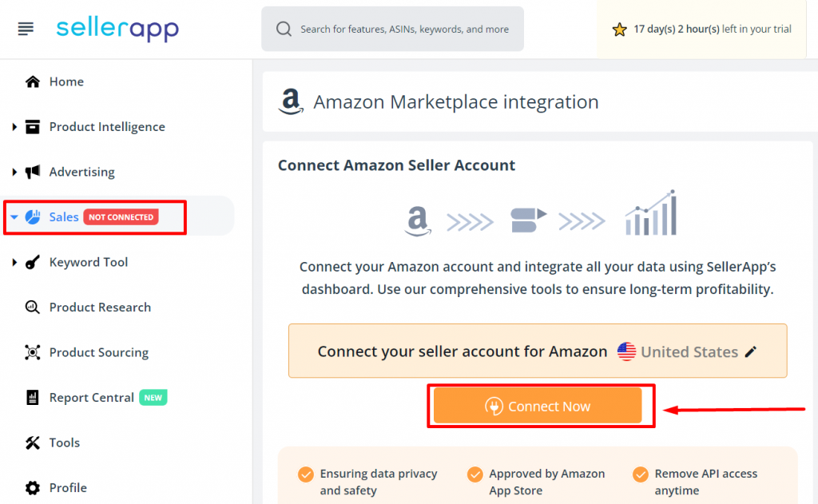Click the search features input field

(x=392, y=29)
